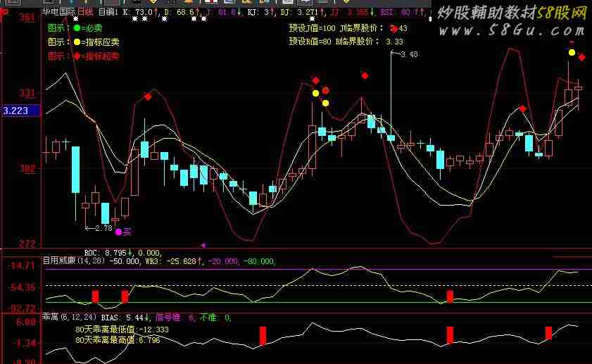Click the ROC: 8.795 readout
Image resolution: width=592 pixels, height=364 pixels.
tap(108, 253)
